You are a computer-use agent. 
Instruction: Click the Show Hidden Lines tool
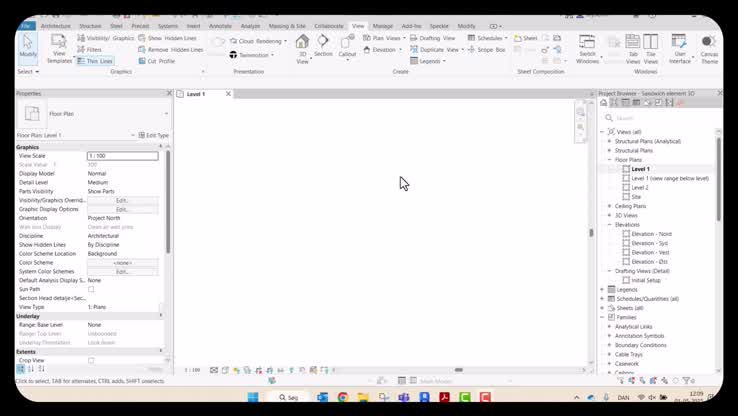pos(168,38)
